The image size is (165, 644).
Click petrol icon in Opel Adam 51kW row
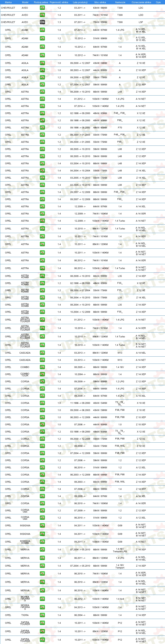pyautogui.click(x=42, y=39)
